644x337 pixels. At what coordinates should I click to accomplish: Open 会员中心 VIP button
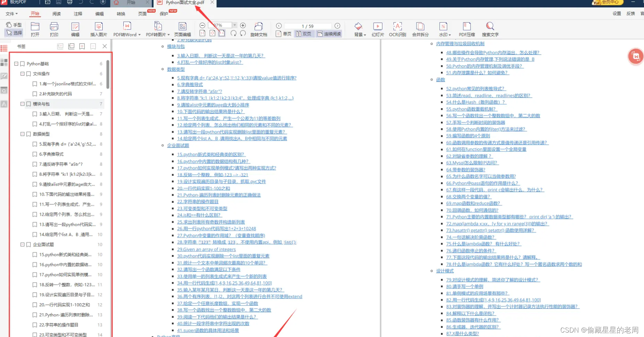tap(608, 2)
